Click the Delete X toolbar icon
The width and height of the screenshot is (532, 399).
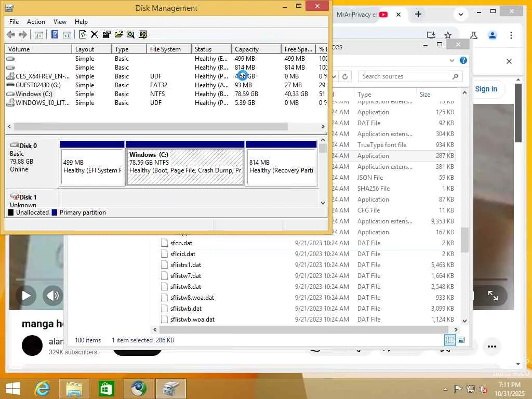pos(95,34)
